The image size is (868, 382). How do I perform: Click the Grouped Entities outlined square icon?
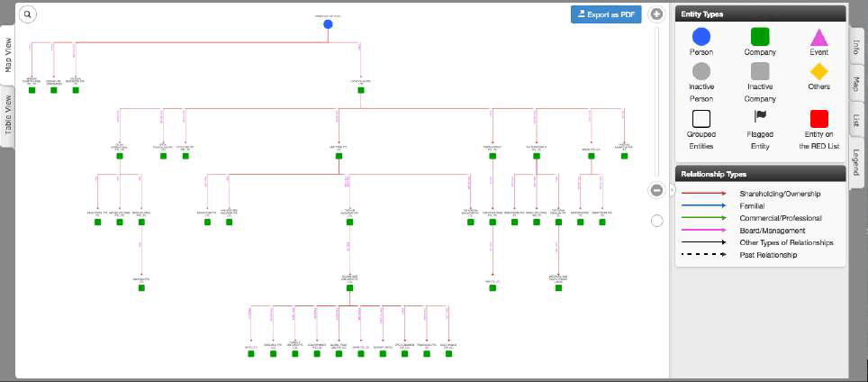[701, 118]
